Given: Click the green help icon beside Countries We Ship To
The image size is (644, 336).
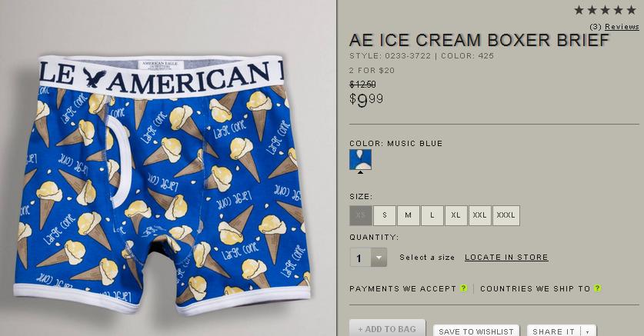Looking at the screenshot, I should pyautogui.click(x=598, y=288).
